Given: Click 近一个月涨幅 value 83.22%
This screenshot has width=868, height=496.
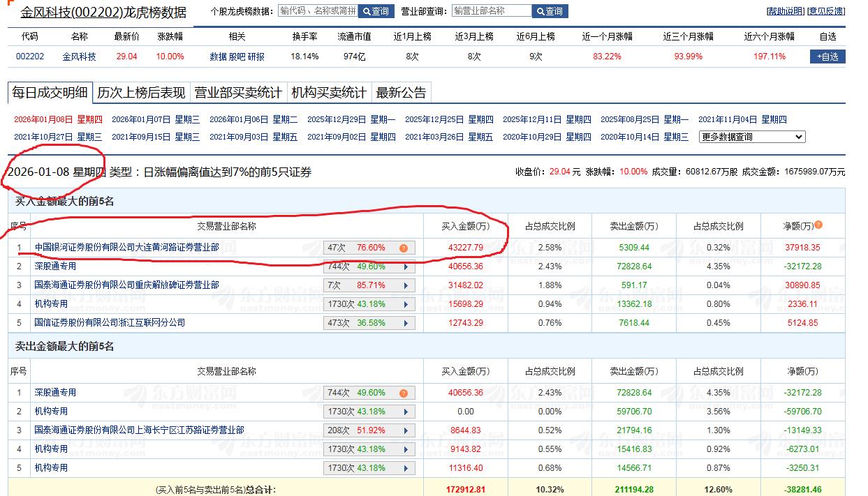Looking at the screenshot, I should click(x=607, y=57).
